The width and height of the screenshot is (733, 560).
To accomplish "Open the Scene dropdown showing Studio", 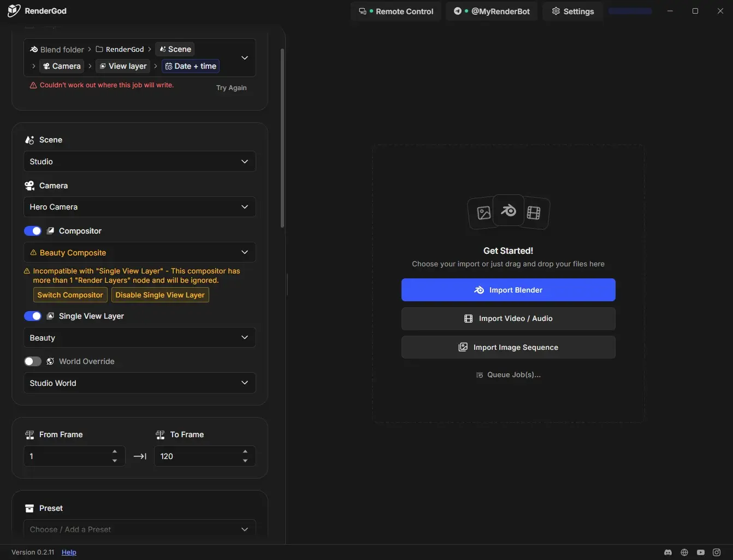I will [x=140, y=162].
